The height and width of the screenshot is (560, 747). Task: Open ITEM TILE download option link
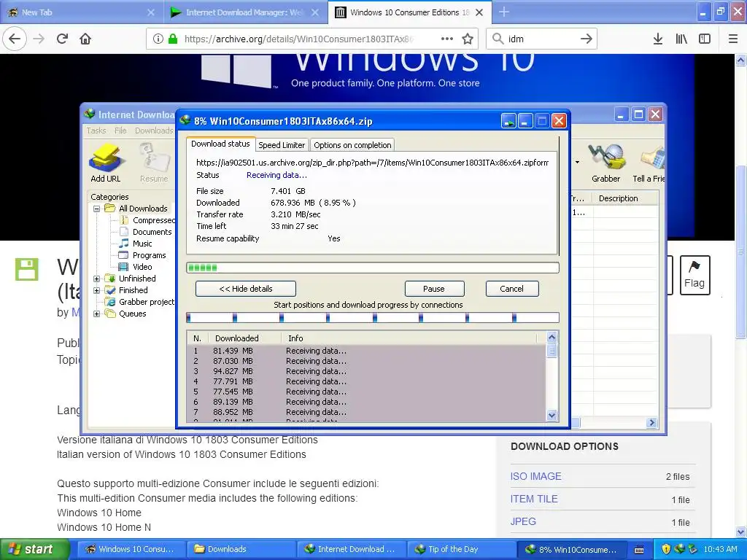(x=534, y=499)
